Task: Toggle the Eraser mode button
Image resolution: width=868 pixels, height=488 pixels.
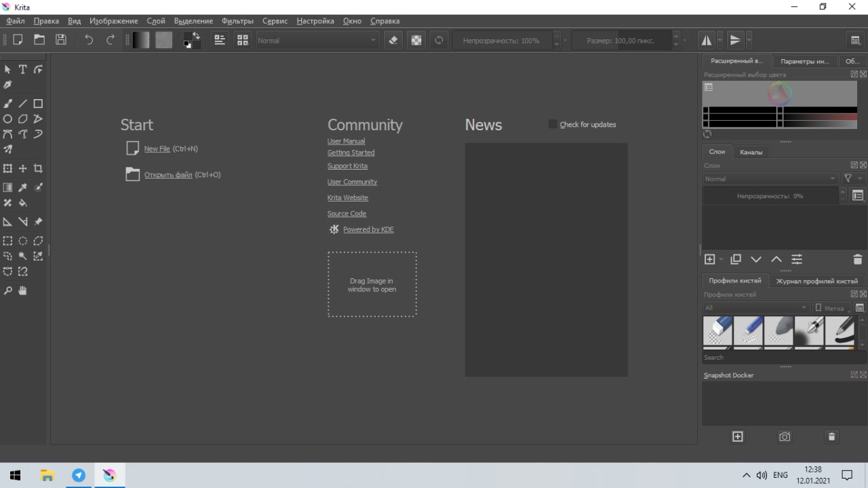Action: [x=393, y=40]
